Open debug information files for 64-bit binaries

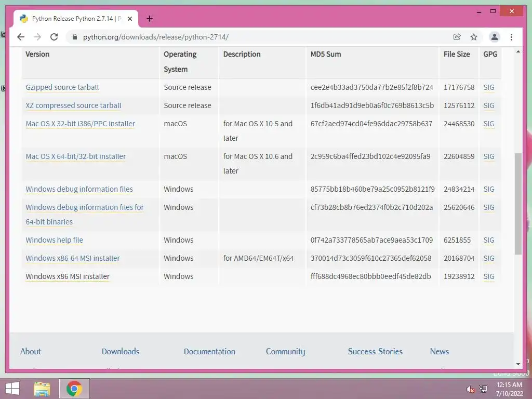[85, 215]
